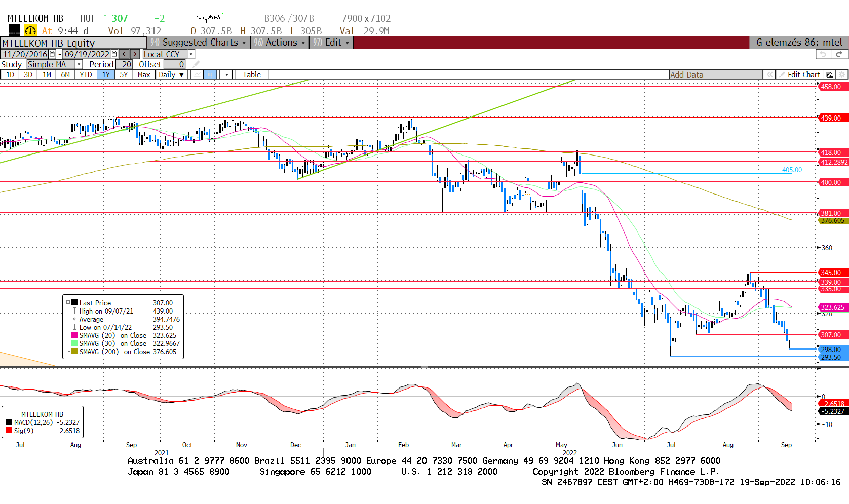Click the 381.00 price level label
Viewport: 849px width, 504px height.
[x=833, y=213]
